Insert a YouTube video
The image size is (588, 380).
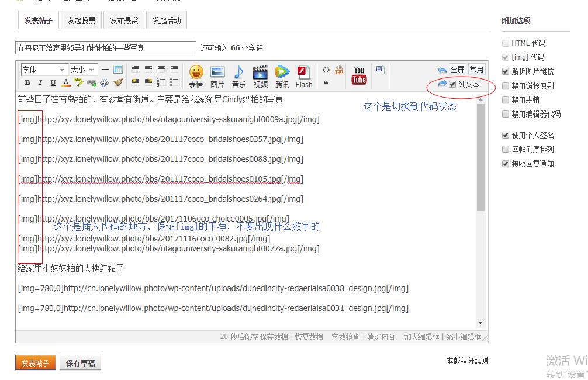[x=359, y=75]
